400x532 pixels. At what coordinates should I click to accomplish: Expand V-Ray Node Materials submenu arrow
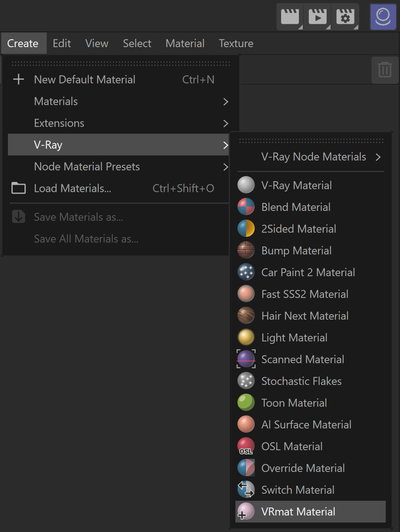pyautogui.click(x=378, y=157)
